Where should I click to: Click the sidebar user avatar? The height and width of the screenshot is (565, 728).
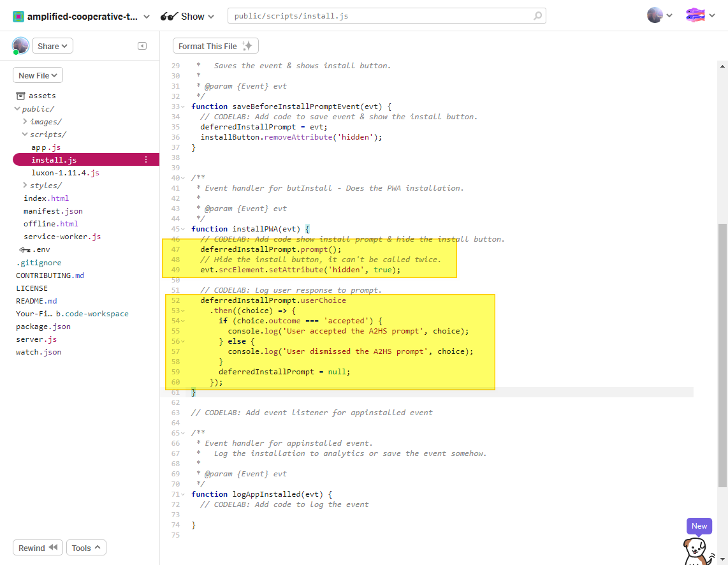pyautogui.click(x=20, y=46)
